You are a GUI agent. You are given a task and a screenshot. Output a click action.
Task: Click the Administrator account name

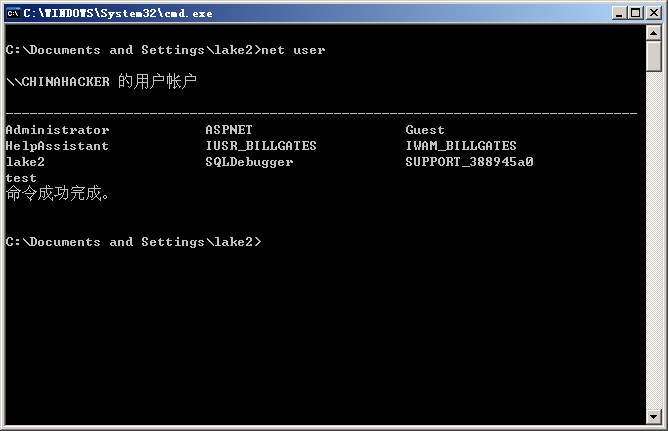pos(57,130)
